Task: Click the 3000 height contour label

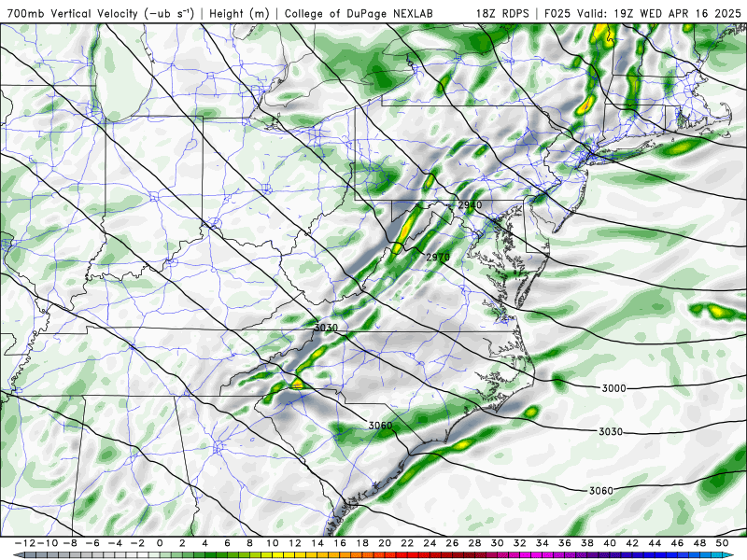Action: click(613, 388)
